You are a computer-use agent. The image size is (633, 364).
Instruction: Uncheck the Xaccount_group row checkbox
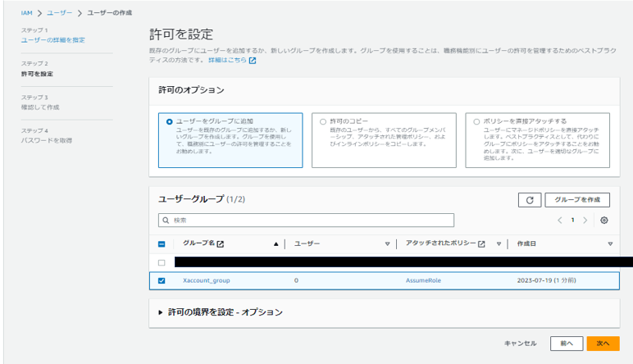point(162,280)
